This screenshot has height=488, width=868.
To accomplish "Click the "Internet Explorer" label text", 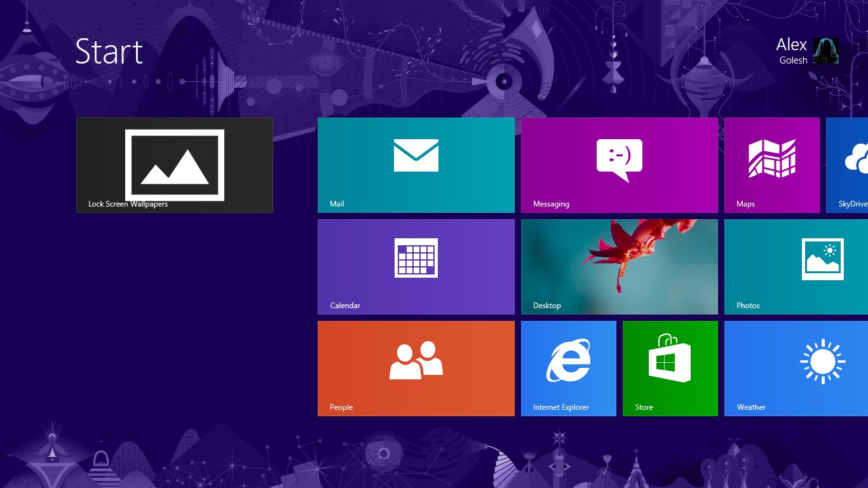I will point(560,407).
